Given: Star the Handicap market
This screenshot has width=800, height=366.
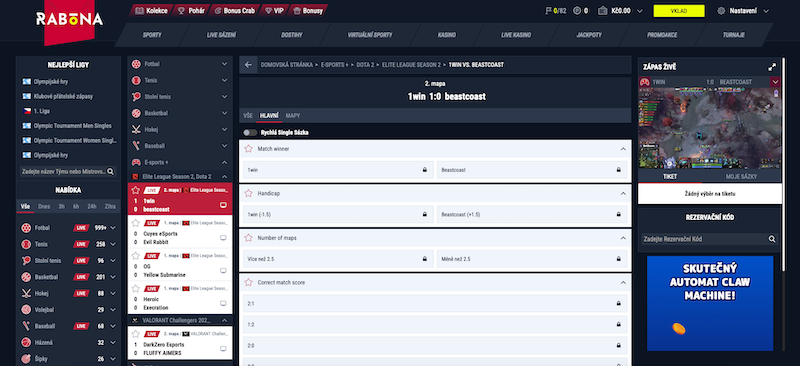Looking at the screenshot, I should coord(248,193).
